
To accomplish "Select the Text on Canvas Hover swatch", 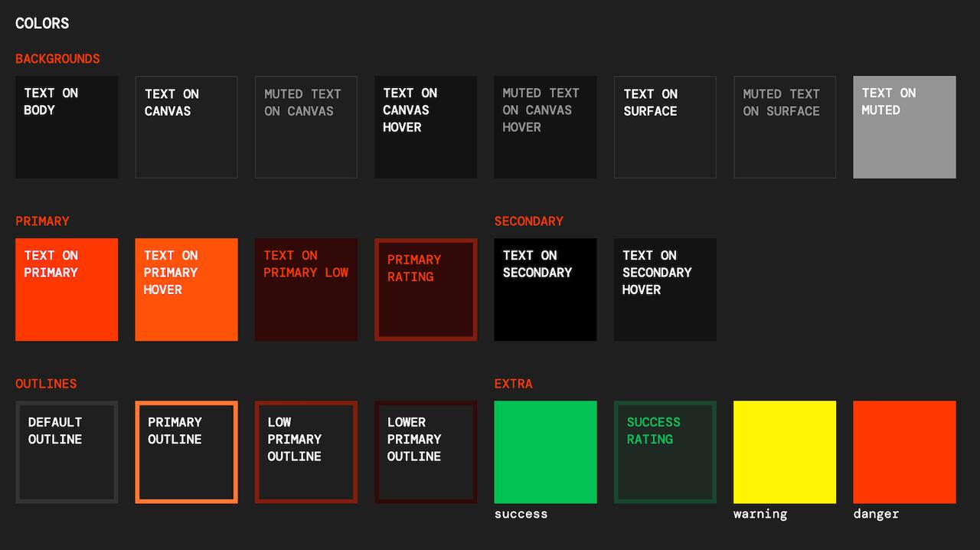I will [426, 127].
